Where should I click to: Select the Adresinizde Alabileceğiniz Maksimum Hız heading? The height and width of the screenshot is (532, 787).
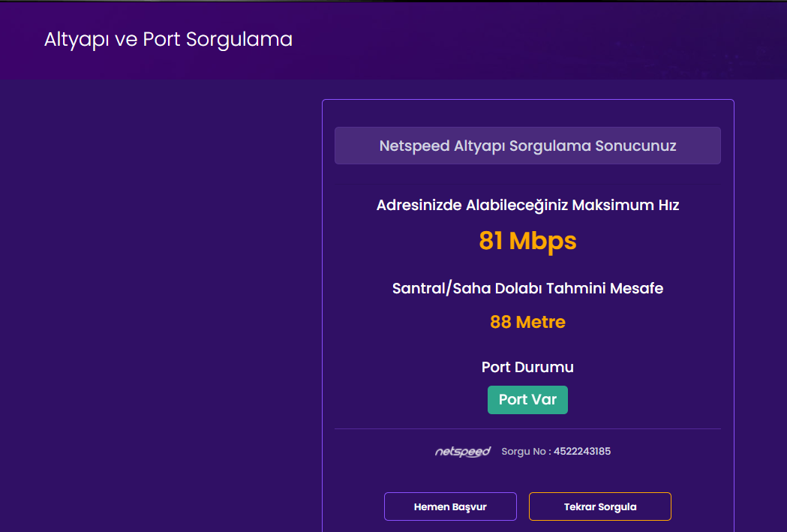527,205
